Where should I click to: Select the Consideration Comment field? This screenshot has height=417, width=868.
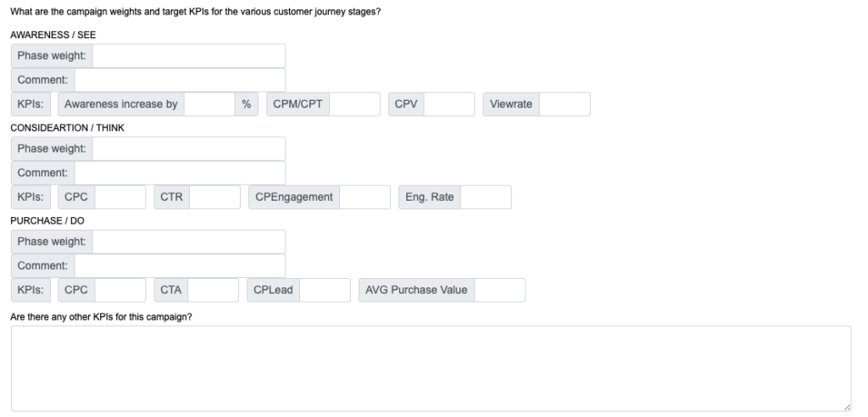(x=180, y=173)
